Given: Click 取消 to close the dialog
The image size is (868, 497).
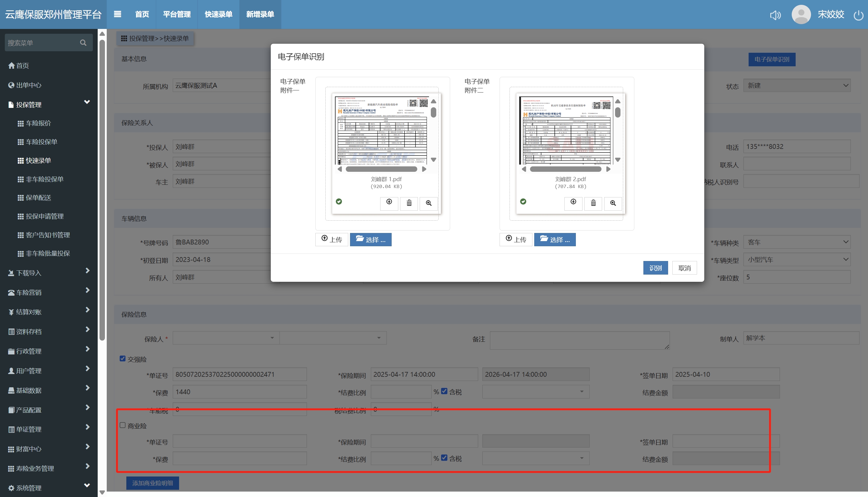Looking at the screenshot, I should click(684, 268).
